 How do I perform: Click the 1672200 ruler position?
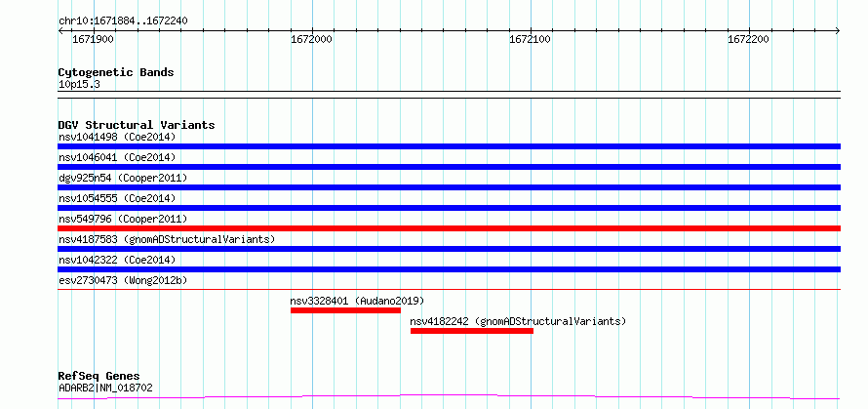click(x=748, y=39)
